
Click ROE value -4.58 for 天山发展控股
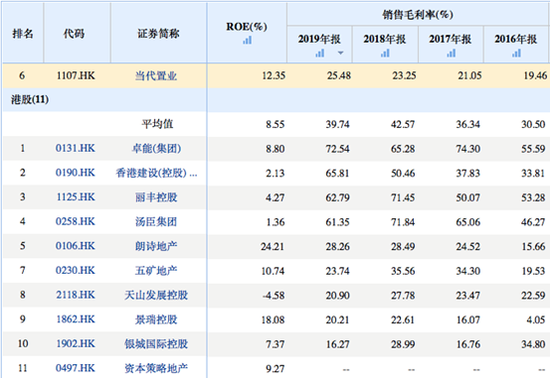[273, 295]
